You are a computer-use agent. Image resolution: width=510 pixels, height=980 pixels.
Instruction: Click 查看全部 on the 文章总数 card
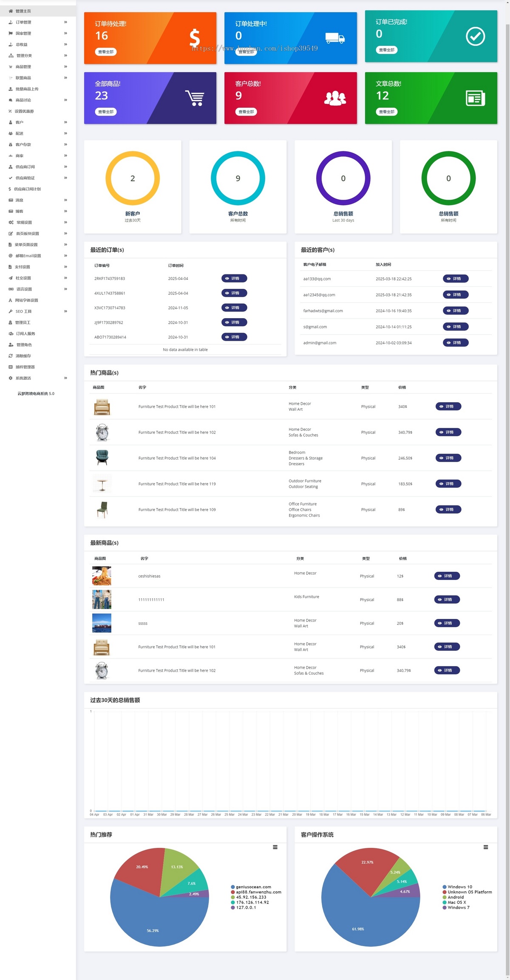[x=386, y=112]
